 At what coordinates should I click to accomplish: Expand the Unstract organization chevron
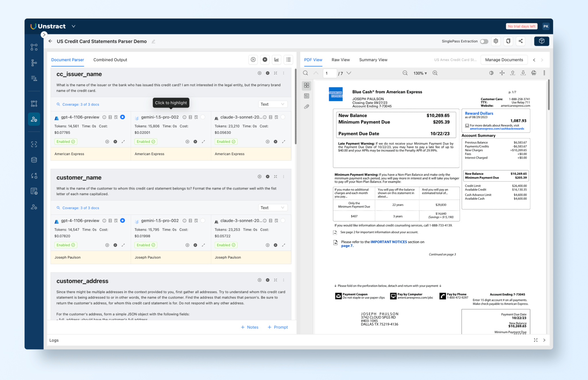[73, 26]
